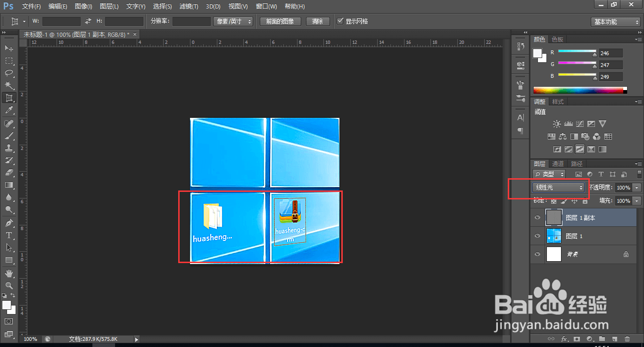Select the Path Selection tool
Image resolution: width=644 pixels, height=347 pixels.
coord(8,247)
